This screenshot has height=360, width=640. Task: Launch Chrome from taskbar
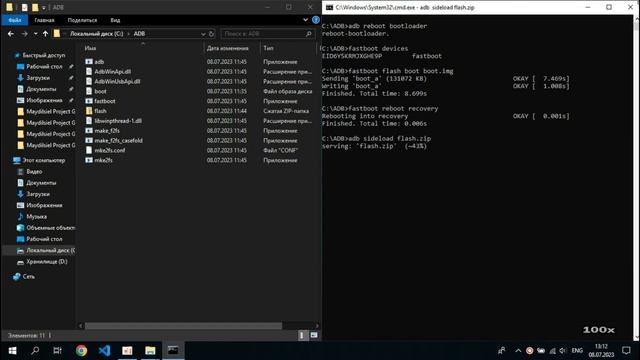point(82,351)
